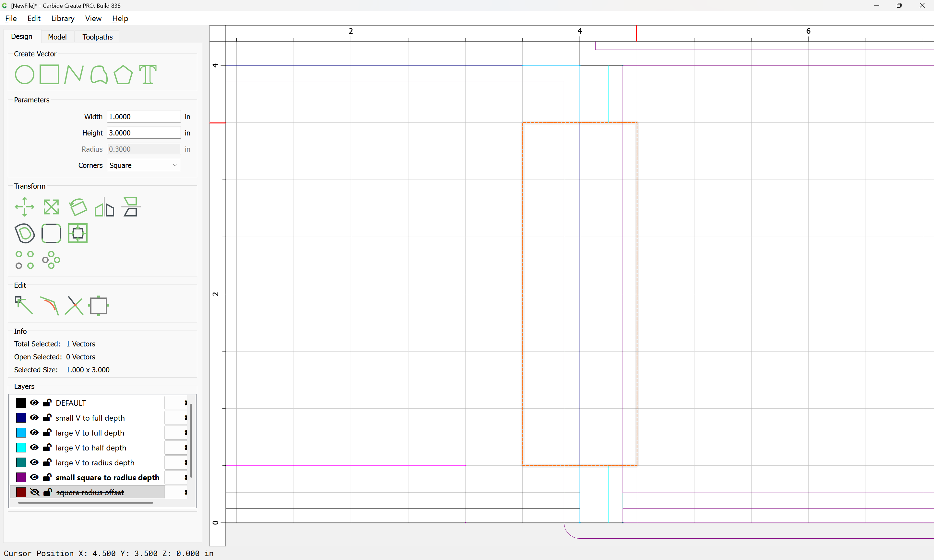Select the Text creation tool
The height and width of the screenshot is (560, 934).
click(x=148, y=74)
